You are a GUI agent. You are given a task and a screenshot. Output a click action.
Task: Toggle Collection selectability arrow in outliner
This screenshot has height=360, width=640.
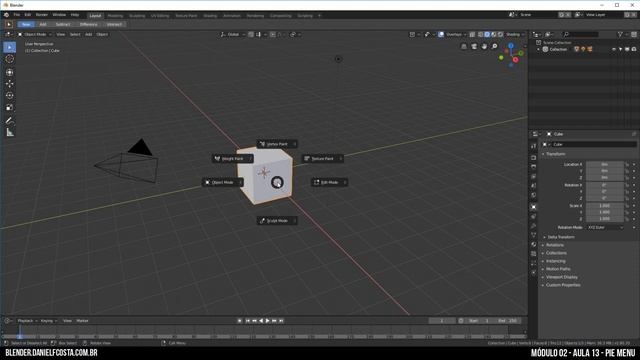pyautogui.click(x=620, y=49)
